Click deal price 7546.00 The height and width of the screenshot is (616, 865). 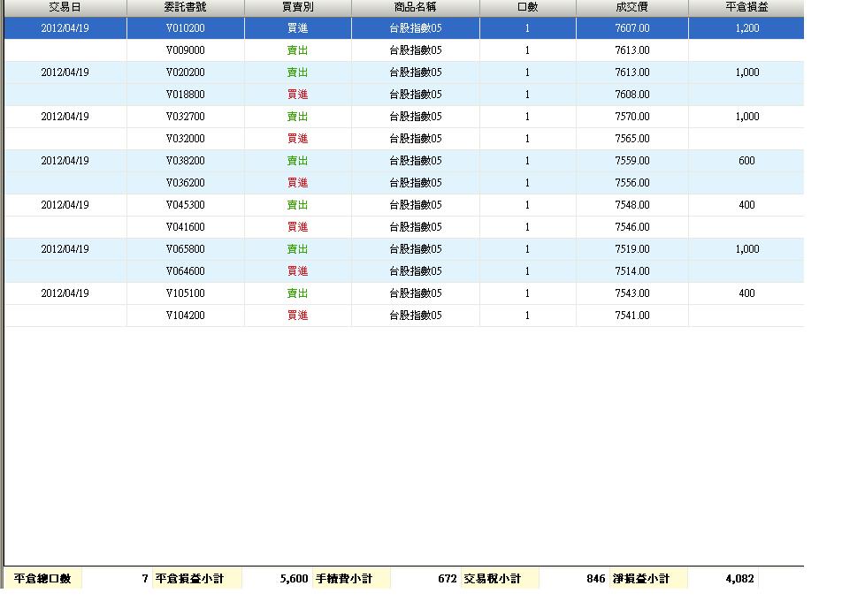click(x=632, y=226)
